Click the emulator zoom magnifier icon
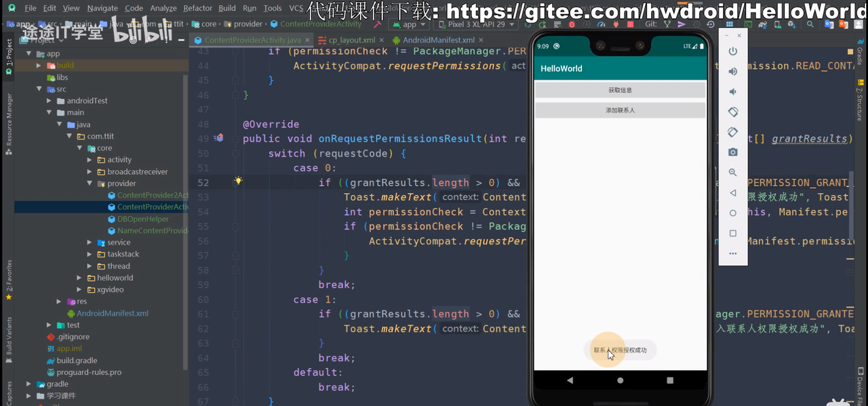This screenshot has width=868, height=406. (732, 173)
